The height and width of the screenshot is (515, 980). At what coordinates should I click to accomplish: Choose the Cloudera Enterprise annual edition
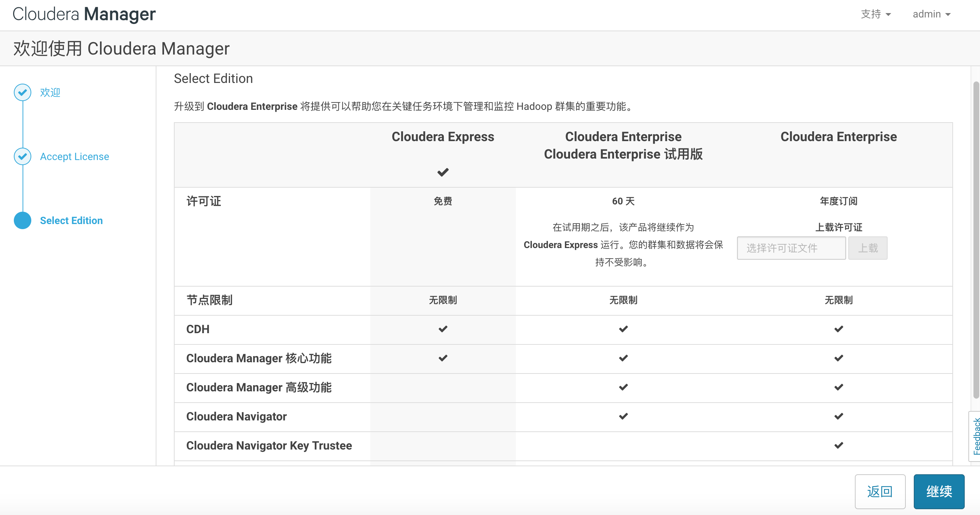pyautogui.click(x=838, y=136)
